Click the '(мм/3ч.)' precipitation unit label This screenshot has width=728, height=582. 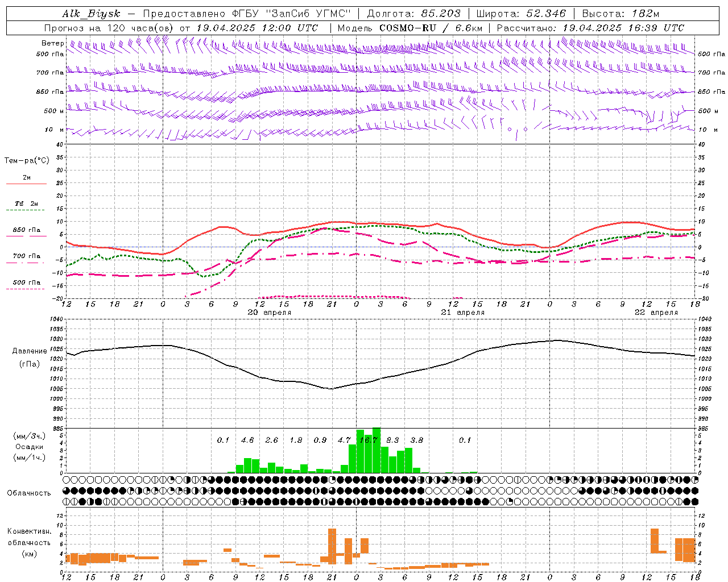[29, 436]
